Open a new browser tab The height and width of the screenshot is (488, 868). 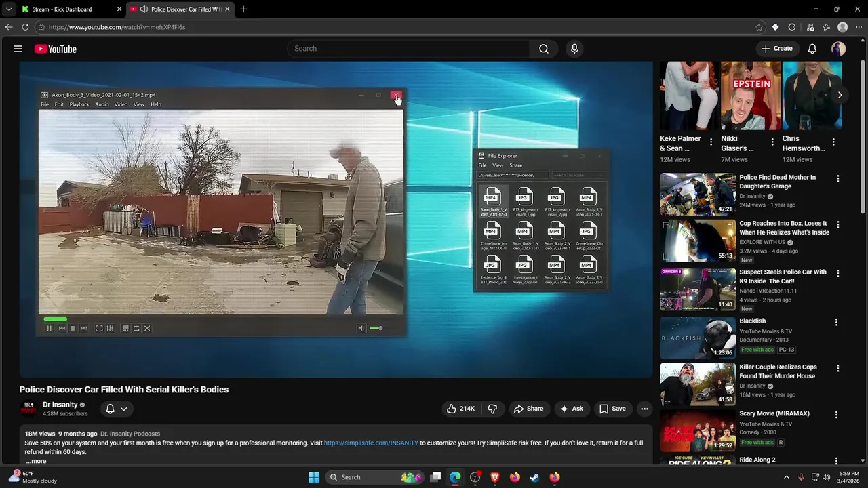243,9
